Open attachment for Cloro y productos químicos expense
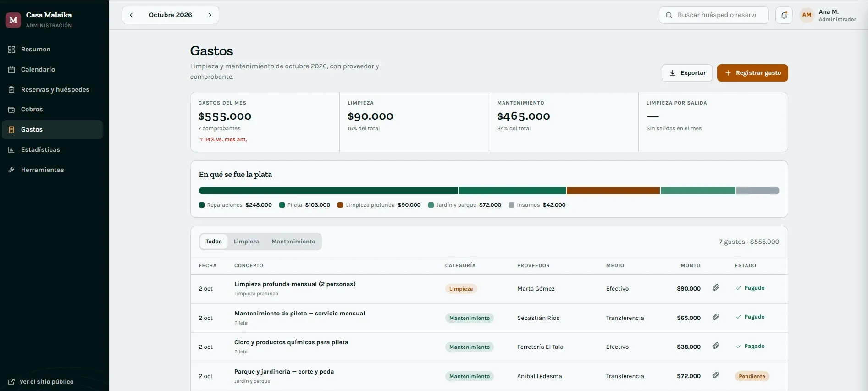868x391 pixels. click(716, 346)
